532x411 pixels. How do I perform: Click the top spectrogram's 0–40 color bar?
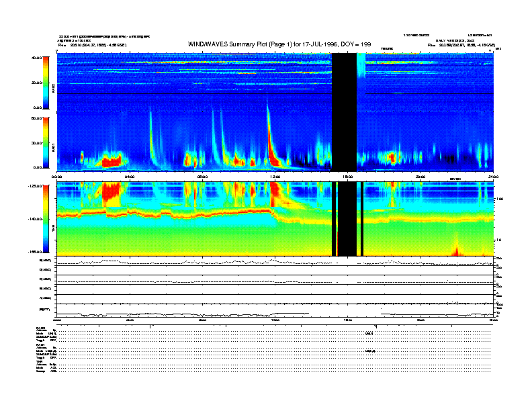pos(46,83)
